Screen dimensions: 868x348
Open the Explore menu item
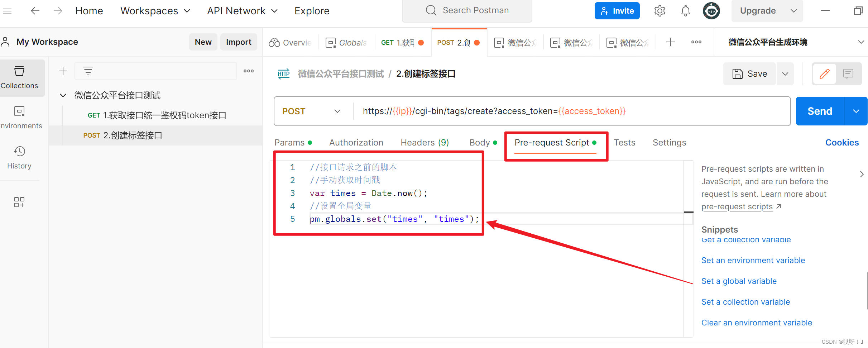(312, 11)
